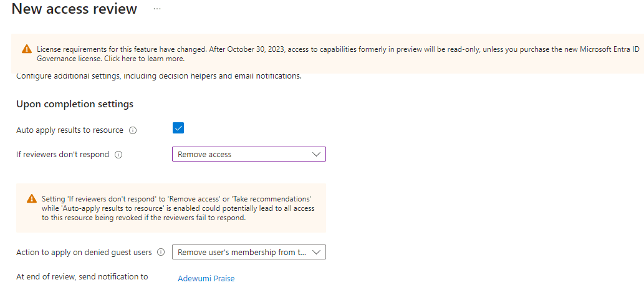Click the Auto apply results to resource label
This screenshot has height=295, width=644.
coord(70,130)
